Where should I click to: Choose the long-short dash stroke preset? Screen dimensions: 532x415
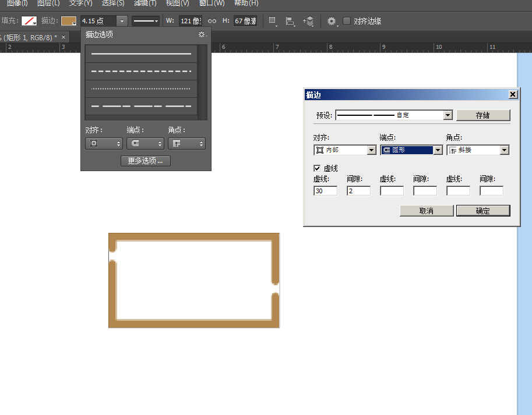[x=141, y=106]
